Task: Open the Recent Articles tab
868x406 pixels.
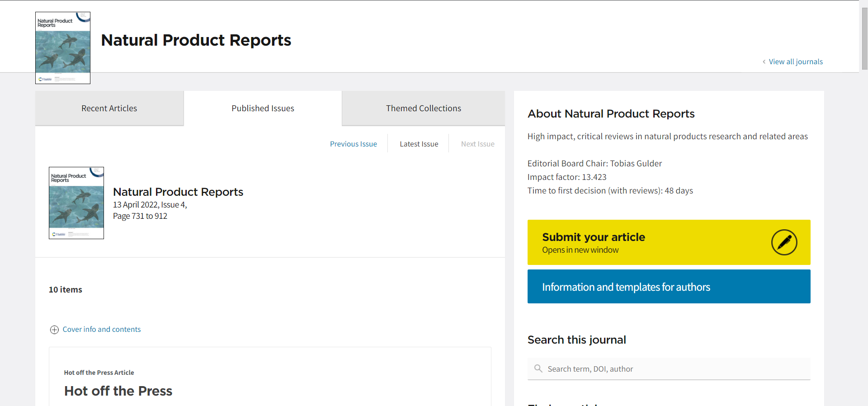Action: 109,108
